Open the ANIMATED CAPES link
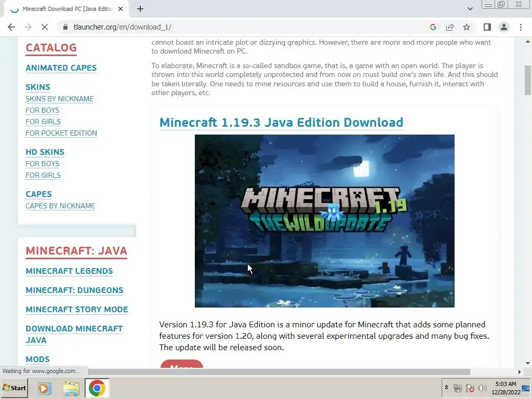The height and width of the screenshot is (399, 532). pyautogui.click(x=61, y=68)
